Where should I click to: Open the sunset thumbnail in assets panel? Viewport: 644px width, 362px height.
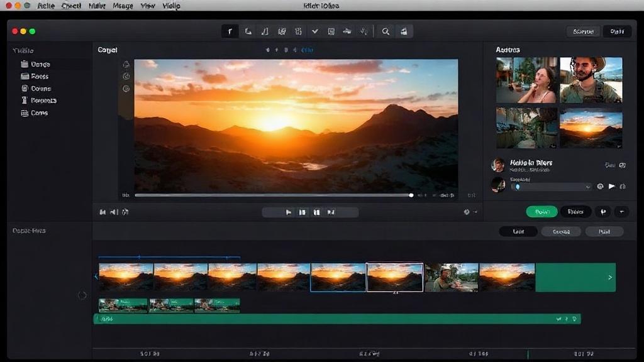pyautogui.click(x=591, y=128)
